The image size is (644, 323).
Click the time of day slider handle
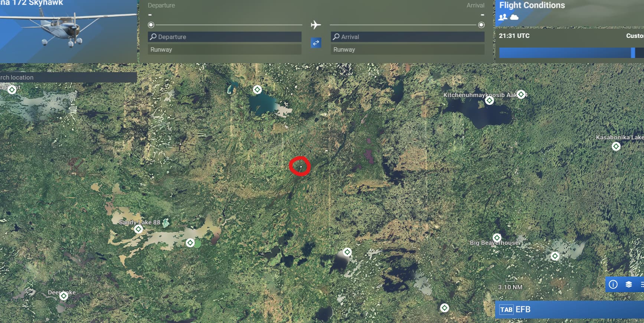tap(632, 53)
